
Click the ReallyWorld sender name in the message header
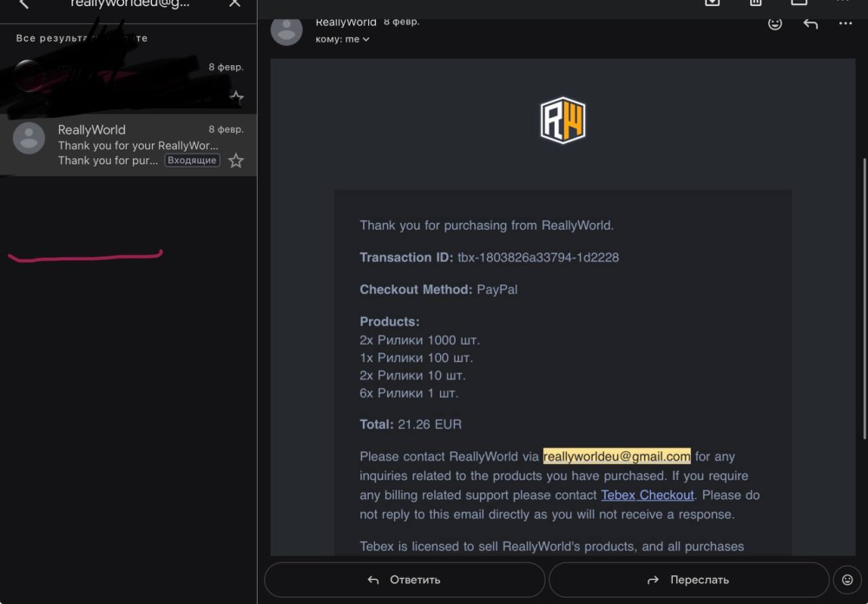(346, 23)
